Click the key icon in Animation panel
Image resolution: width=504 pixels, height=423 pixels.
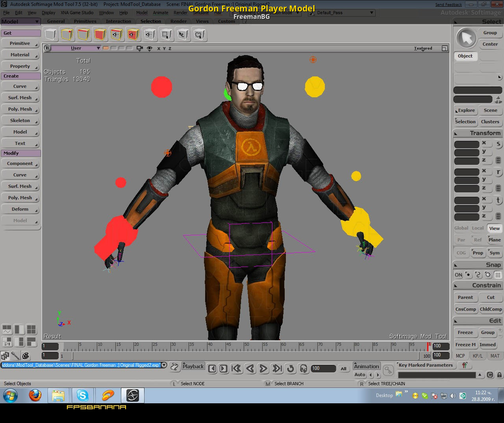(x=388, y=370)
